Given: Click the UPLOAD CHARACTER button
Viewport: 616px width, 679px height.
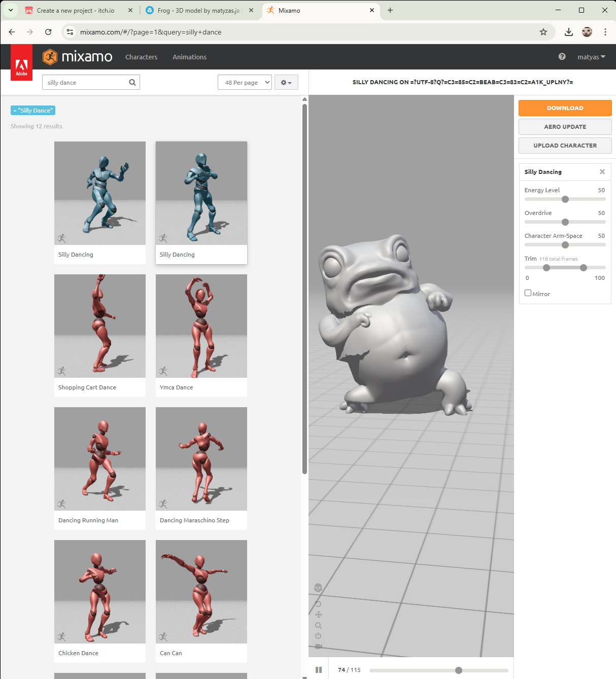Looking at the screenshot, I should (565, 146).
